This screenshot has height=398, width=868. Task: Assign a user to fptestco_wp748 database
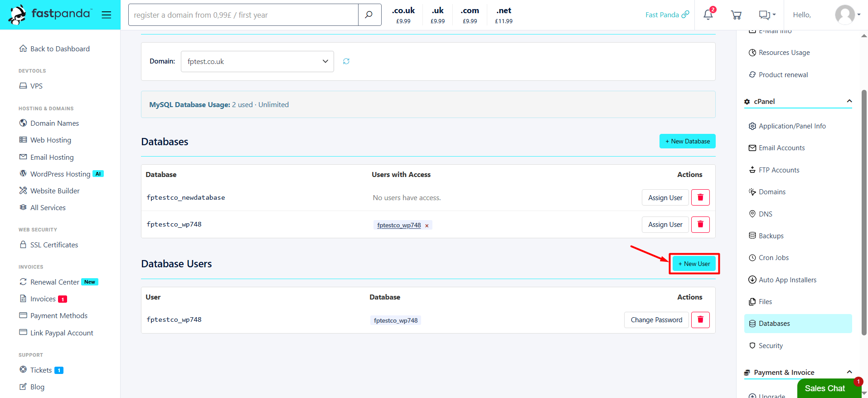click(x=665, y=224)
